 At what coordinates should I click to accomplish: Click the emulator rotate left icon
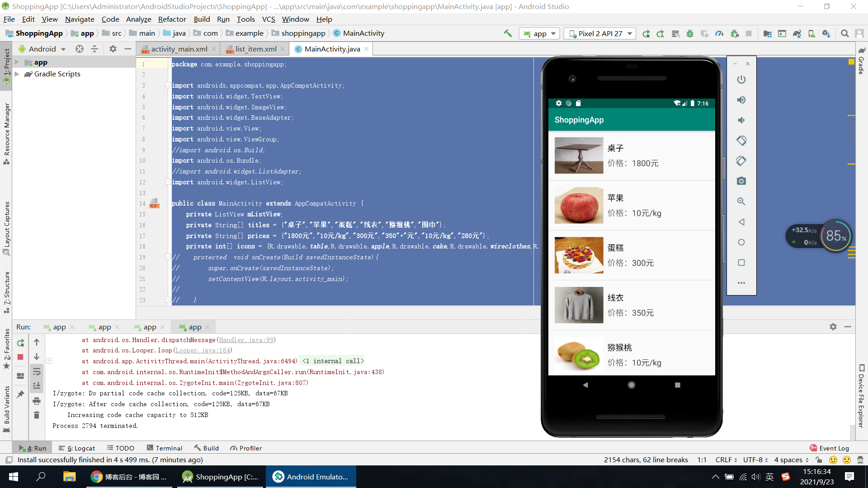tap(741, 141)
